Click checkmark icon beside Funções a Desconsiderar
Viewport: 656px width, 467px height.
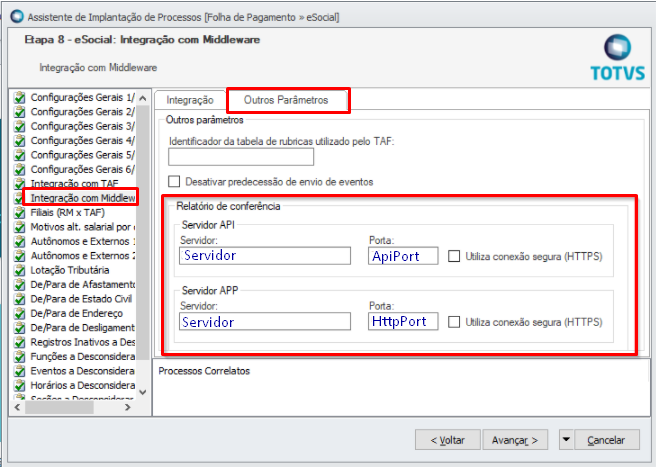19,357
